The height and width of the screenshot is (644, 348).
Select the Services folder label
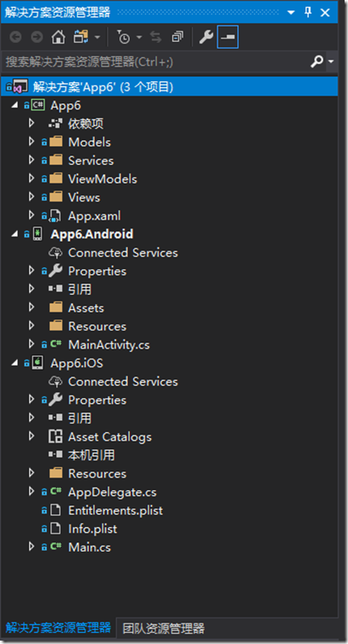coord(90,161)
